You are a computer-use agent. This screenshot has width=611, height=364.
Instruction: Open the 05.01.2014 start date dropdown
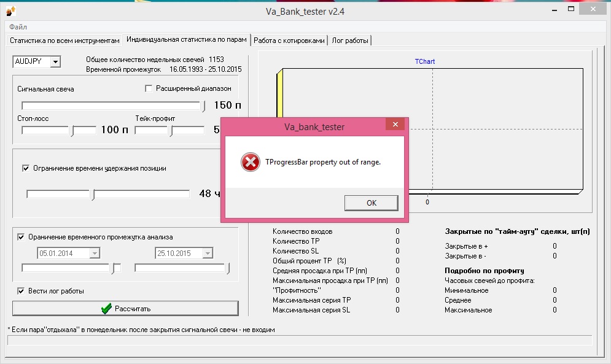(95, 254)
